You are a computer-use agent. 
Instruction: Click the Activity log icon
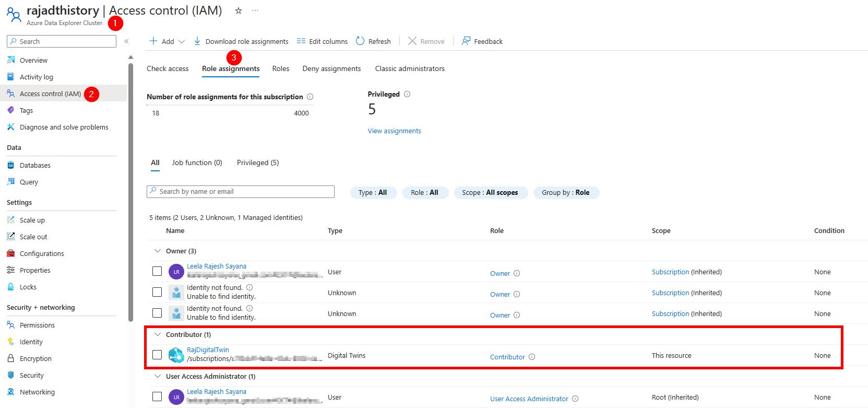tap(11, 77)
